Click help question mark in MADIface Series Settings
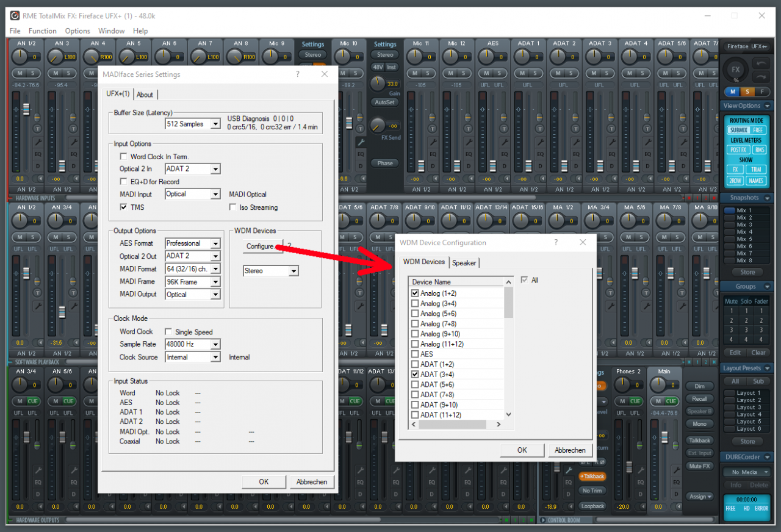 coord(298,74)
